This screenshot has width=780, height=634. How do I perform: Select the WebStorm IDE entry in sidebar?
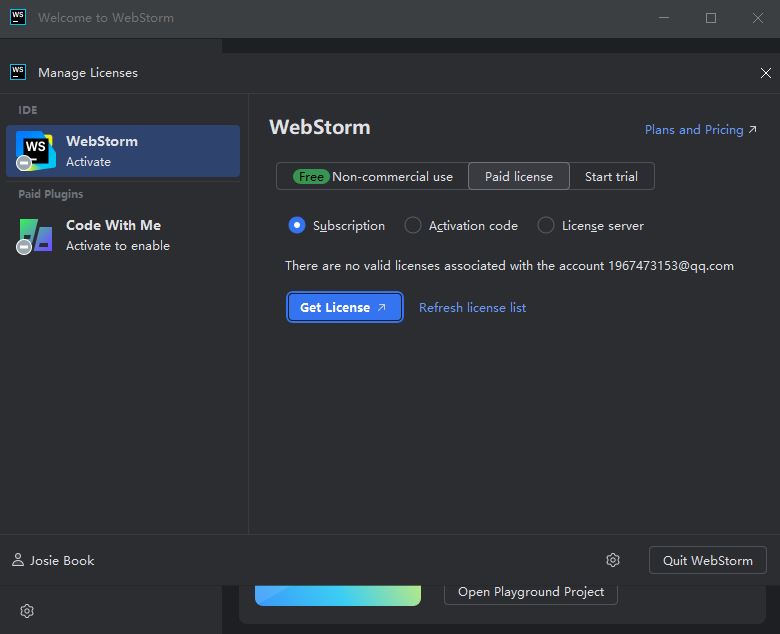tap(123, 151)
